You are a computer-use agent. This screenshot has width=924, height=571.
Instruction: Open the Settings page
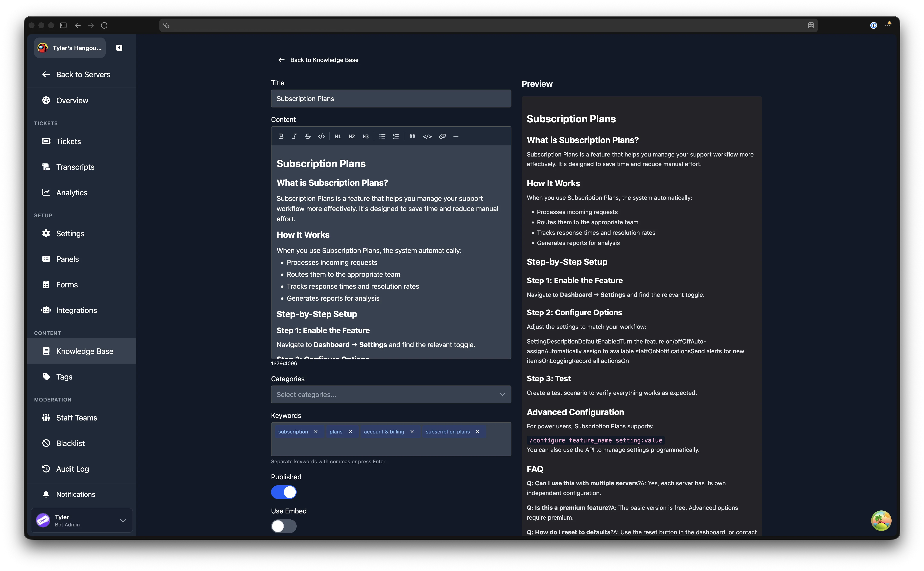[x=82, y=233]
